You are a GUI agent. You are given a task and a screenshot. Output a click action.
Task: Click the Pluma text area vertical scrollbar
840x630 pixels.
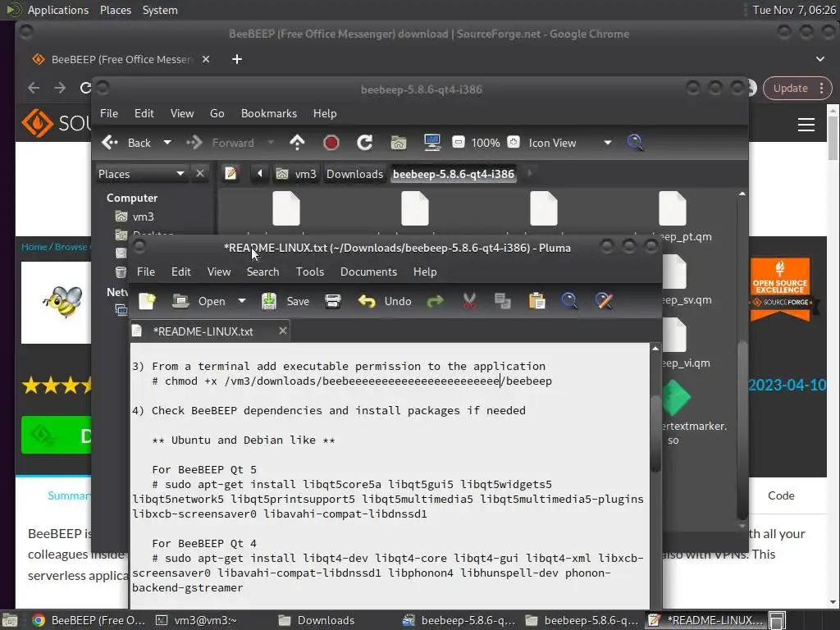(x=655, y=433)
